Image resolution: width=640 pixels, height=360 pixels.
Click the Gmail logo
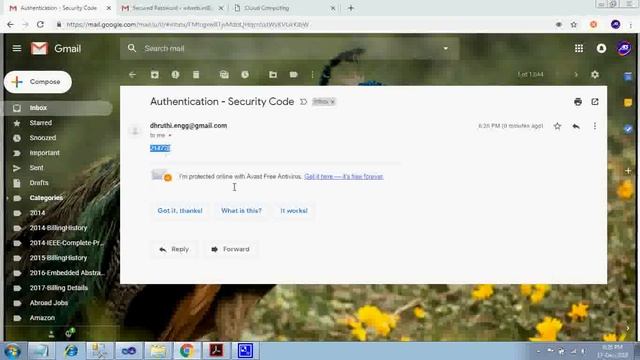56,49
